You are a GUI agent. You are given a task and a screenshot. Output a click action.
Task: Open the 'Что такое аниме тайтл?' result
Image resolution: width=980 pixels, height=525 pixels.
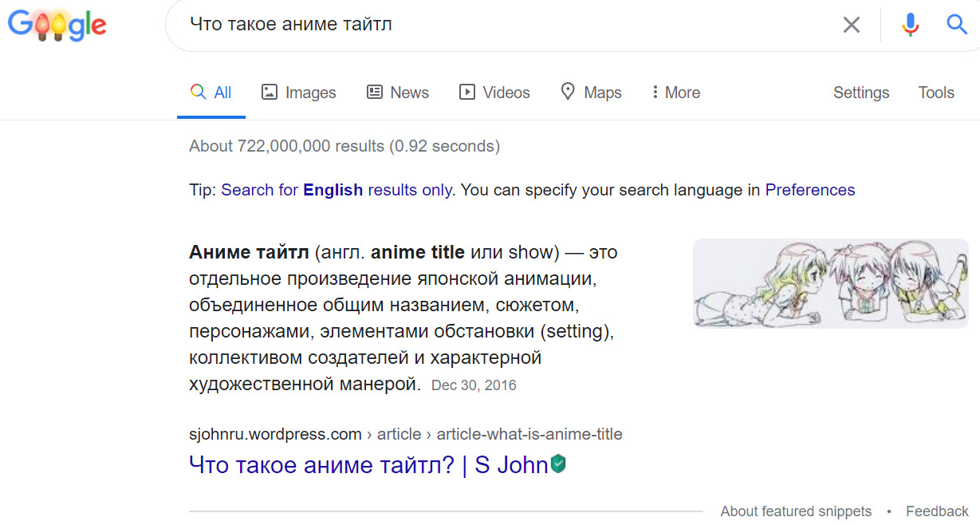[x=368, y=465]
